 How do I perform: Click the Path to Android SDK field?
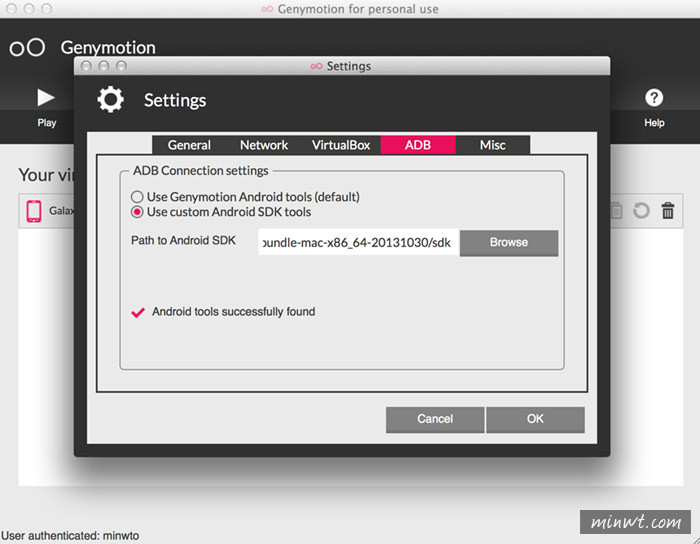click(358, 243)
